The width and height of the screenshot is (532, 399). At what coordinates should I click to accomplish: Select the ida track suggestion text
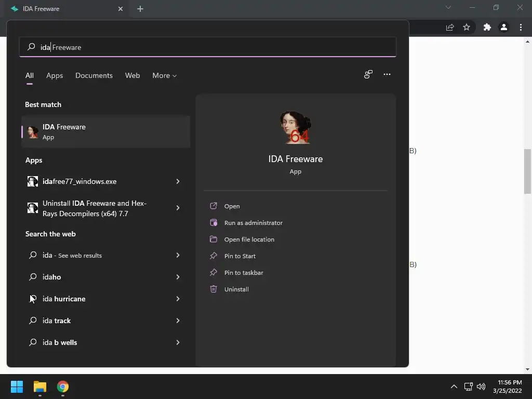tap(56, 321)
